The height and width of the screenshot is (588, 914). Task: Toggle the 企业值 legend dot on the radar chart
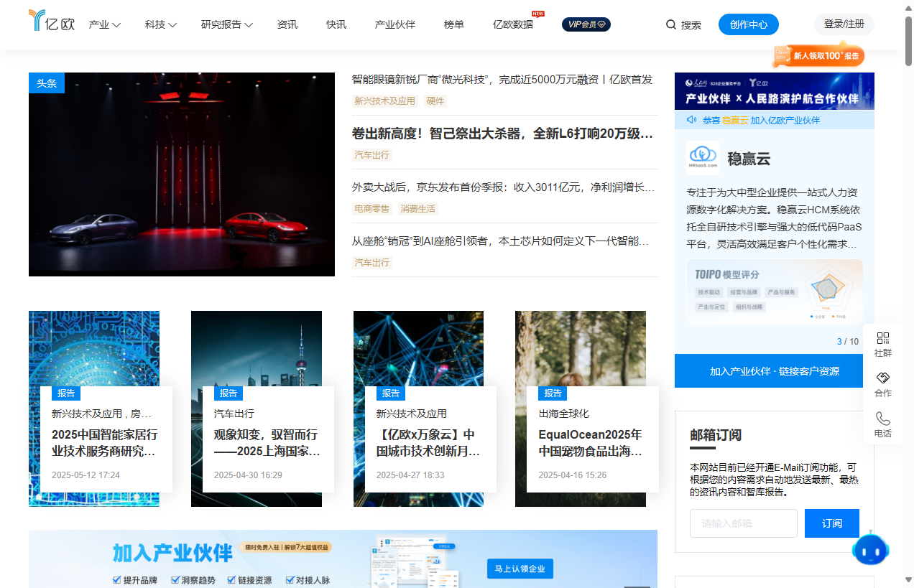point(811,316)
